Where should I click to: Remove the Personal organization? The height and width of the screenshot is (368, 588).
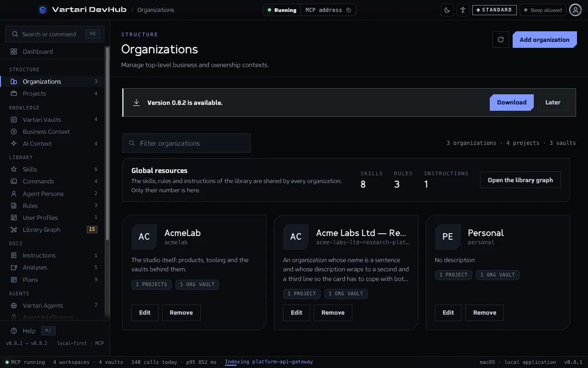pyautogui.click(x=485, y=313)
